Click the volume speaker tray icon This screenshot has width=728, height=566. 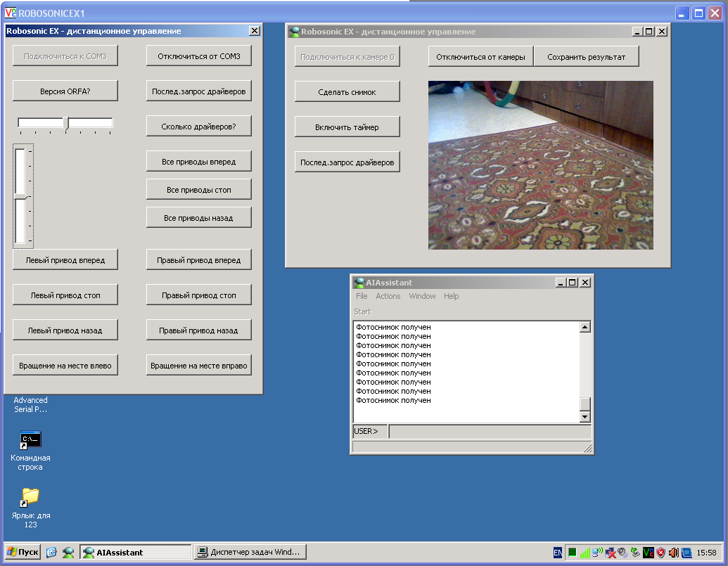[x=673, y=553]
